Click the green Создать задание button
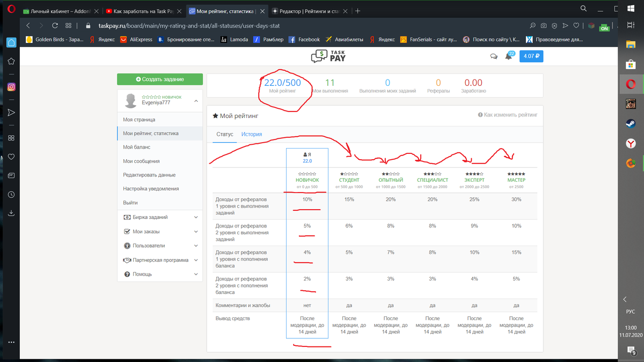This screenshot has height=362, width=644. [160, 79]
